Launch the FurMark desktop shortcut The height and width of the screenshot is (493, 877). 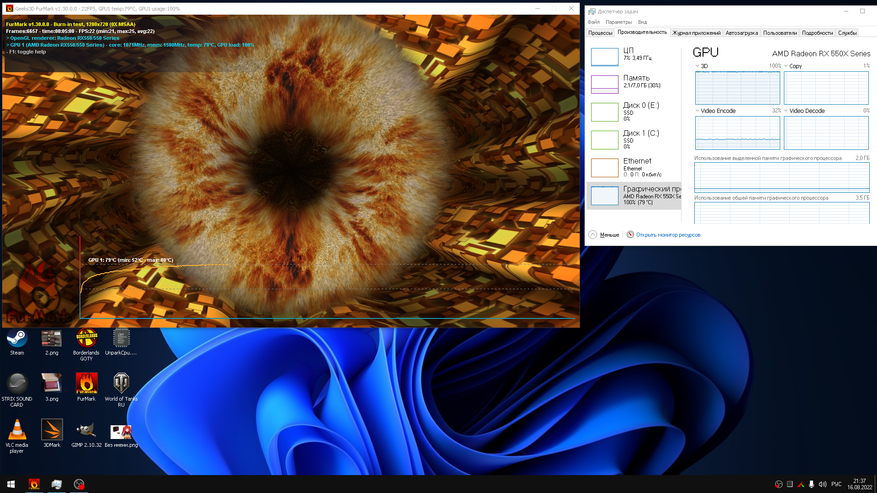coord(86,388)
